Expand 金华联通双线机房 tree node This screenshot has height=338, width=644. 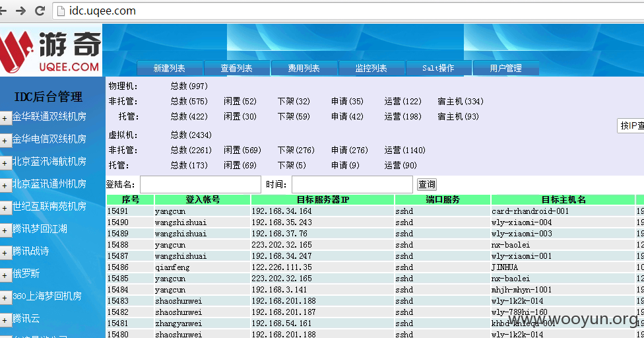[5, 119]
